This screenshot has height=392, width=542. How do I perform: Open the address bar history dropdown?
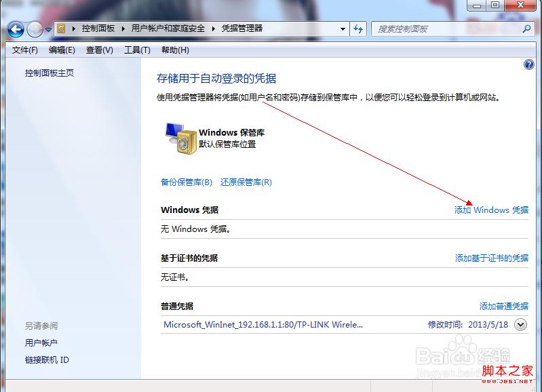(x=343, y=28)
